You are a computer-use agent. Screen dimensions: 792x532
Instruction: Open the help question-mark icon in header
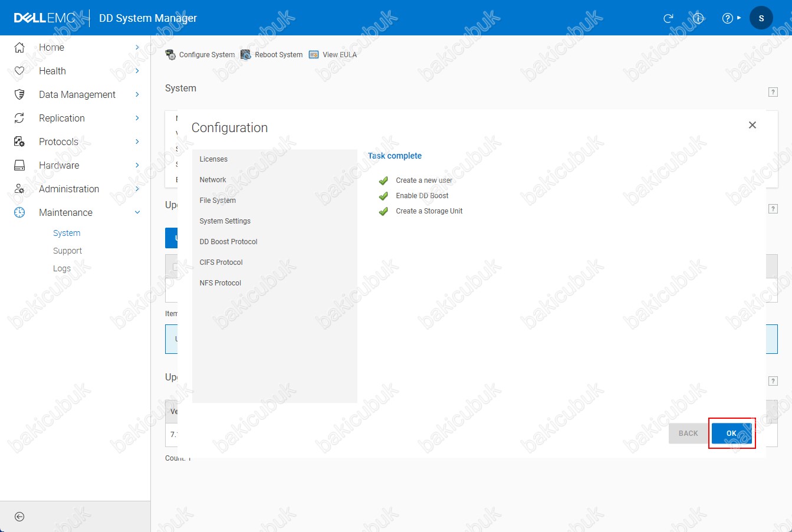(x=728, y=18)
